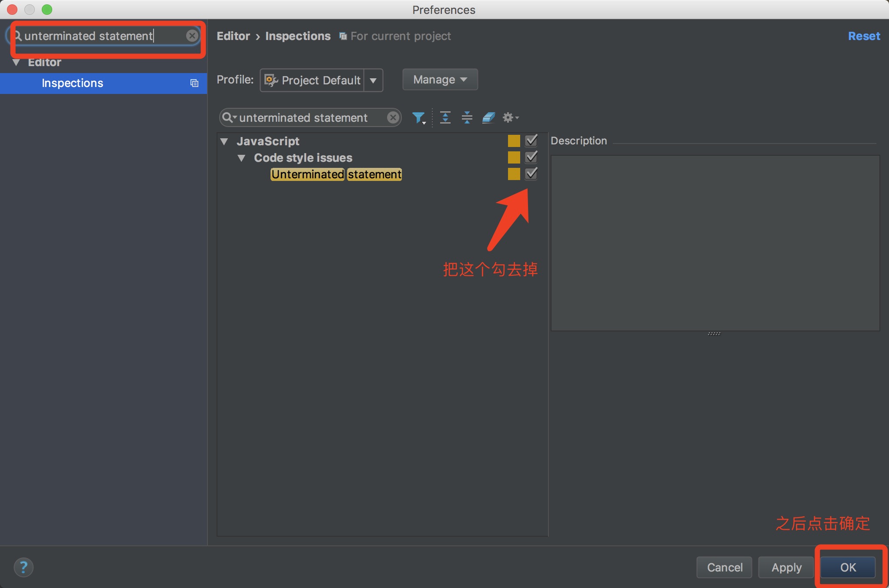Viewport: 889px width, 588px height.
Task: Focus the left preferences search field
Action: coord(104,36)
